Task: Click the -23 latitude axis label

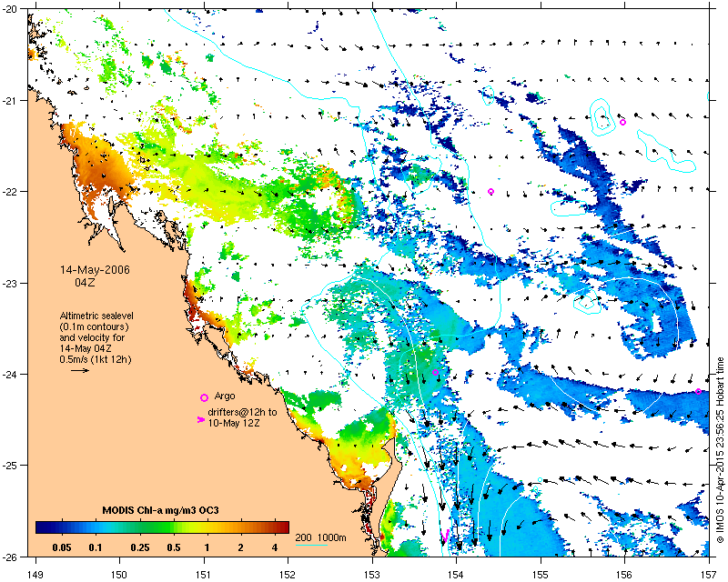Action: coord(9,283)
